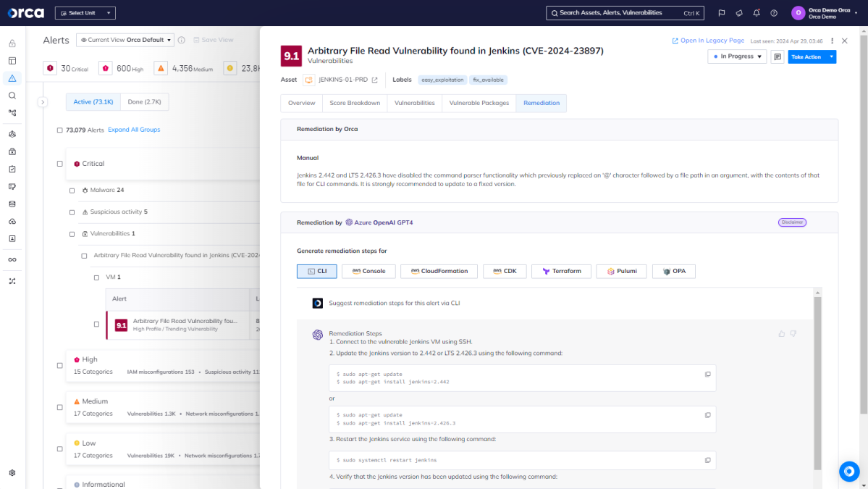The height and width of the screenshot is (489, 868).
Task: Check the Vulnerabilities 1 checkbox
Action: click(72, 234)
